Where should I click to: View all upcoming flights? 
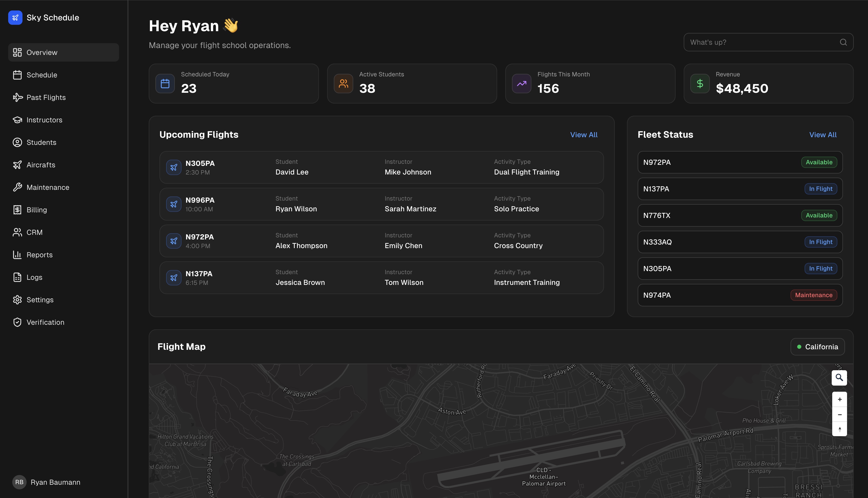tap(583, 135)
